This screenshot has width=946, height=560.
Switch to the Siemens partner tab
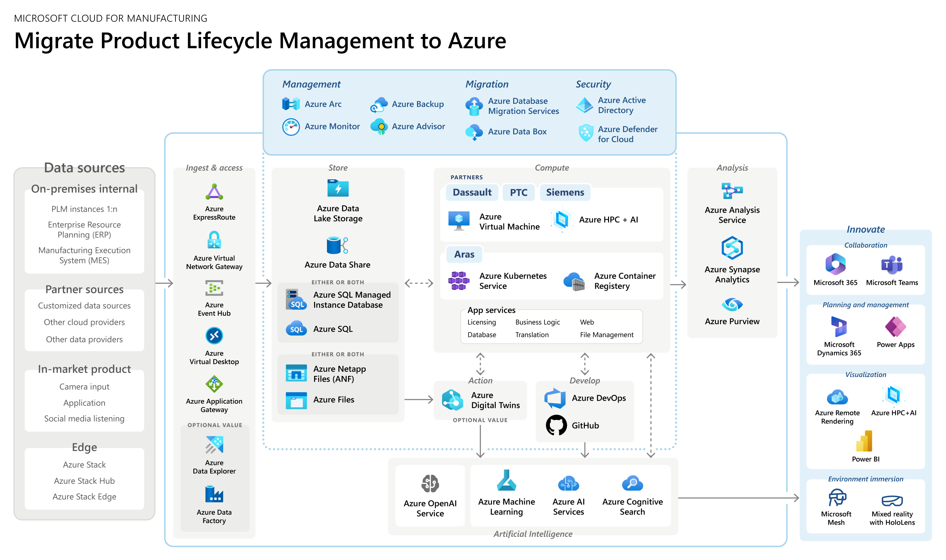(x=565, y=192)
